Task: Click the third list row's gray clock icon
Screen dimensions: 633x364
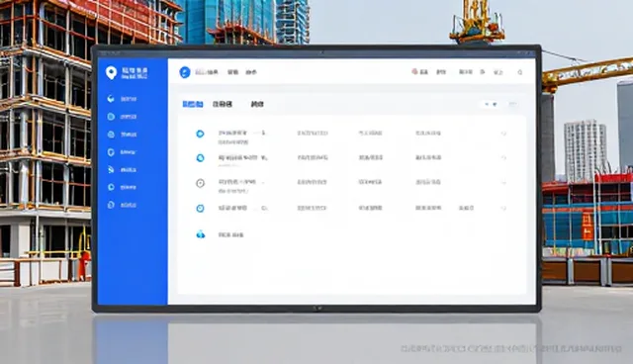Action: [x=200, y=183]
